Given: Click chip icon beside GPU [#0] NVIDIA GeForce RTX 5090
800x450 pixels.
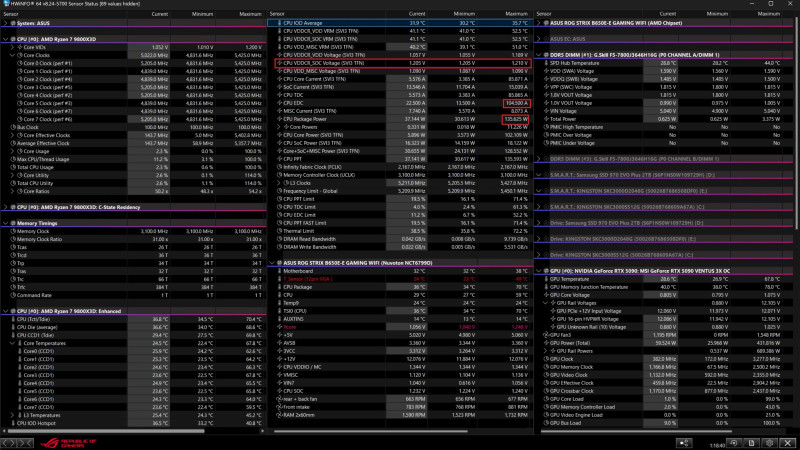Looking at the screenshot, I should (546, 271).
